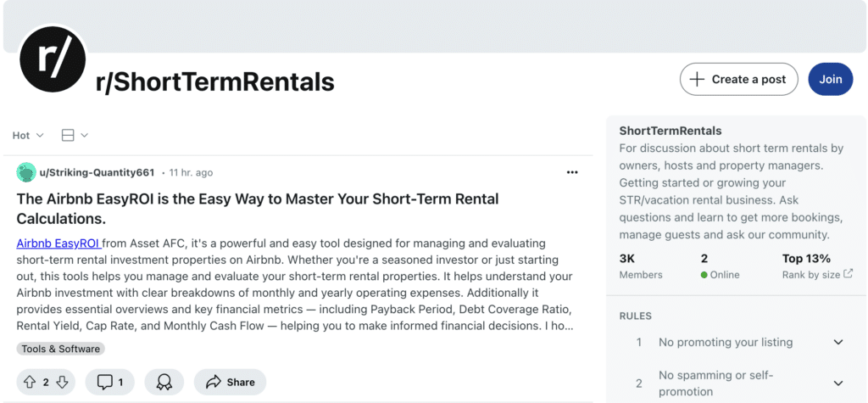The width and height of the screenshot is (868, 403).
Task: Upvote the Airbnb EasyROI post
Action: (30, 382)
